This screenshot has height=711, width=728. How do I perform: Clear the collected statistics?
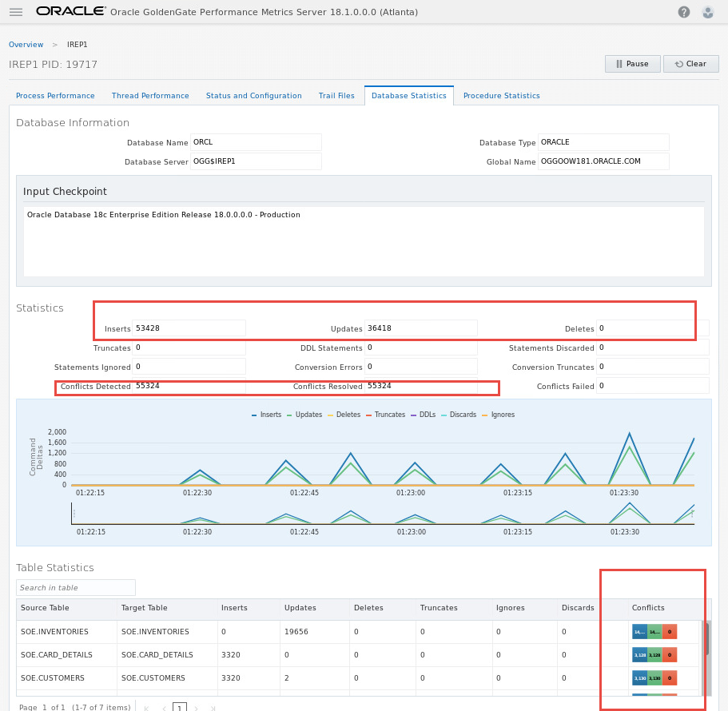[x=691, y=64]
